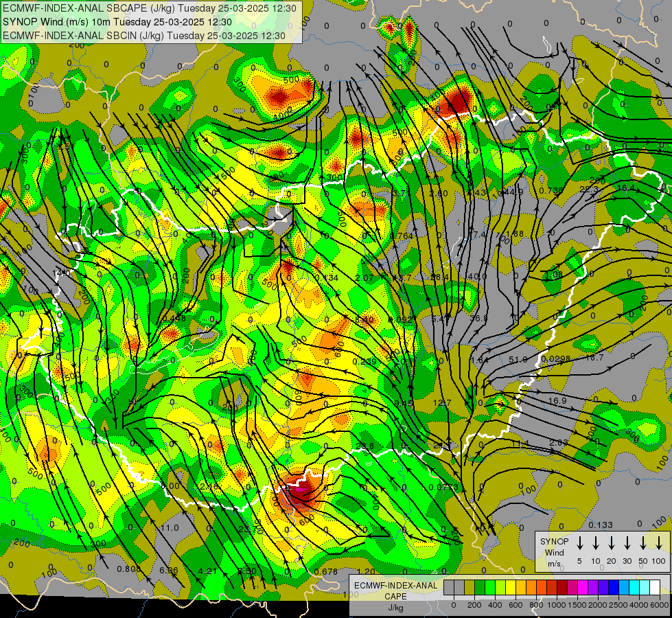The width and height of the screenshot is (672, 618).
Task: Click the 25.8 value on the map
Action: (x=364, y=446)
